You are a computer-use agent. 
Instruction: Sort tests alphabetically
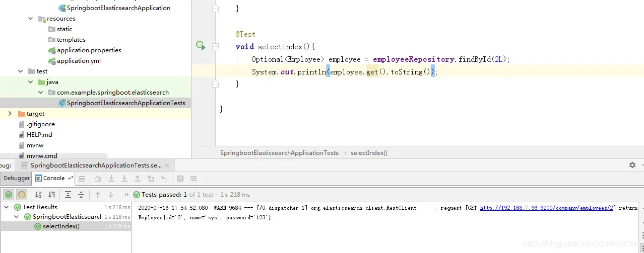[38, 195]
